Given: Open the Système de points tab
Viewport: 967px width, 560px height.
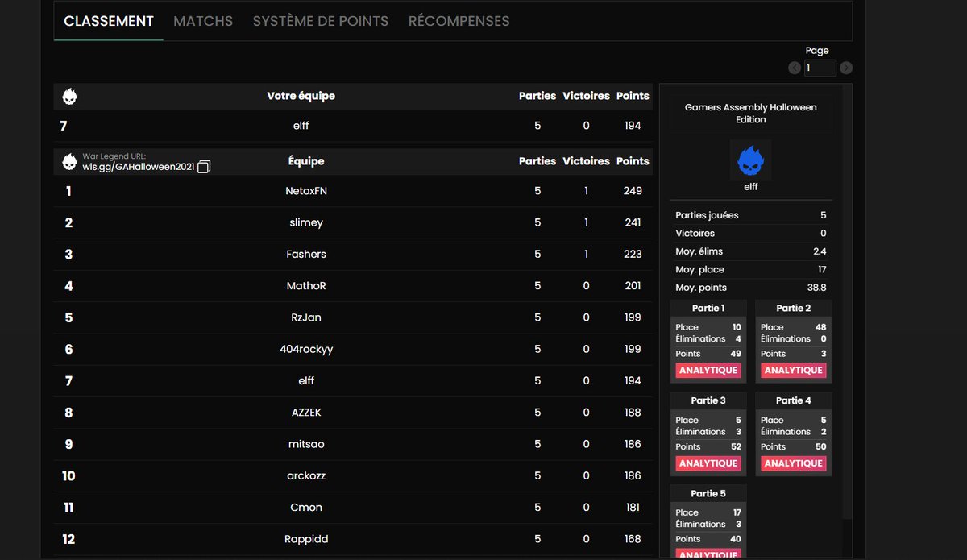Looking at the screenshot, I should click(321, 21).
